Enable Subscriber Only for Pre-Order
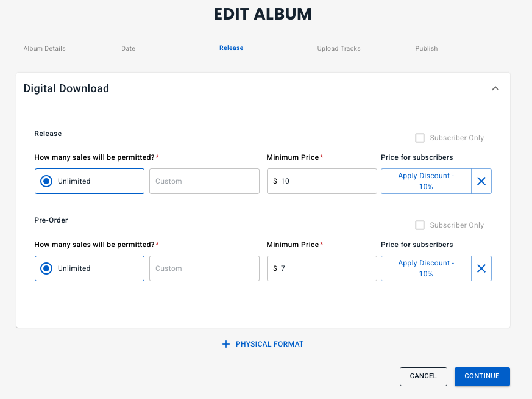This screenshot has height=399, width=532. (x=420, y=225)
